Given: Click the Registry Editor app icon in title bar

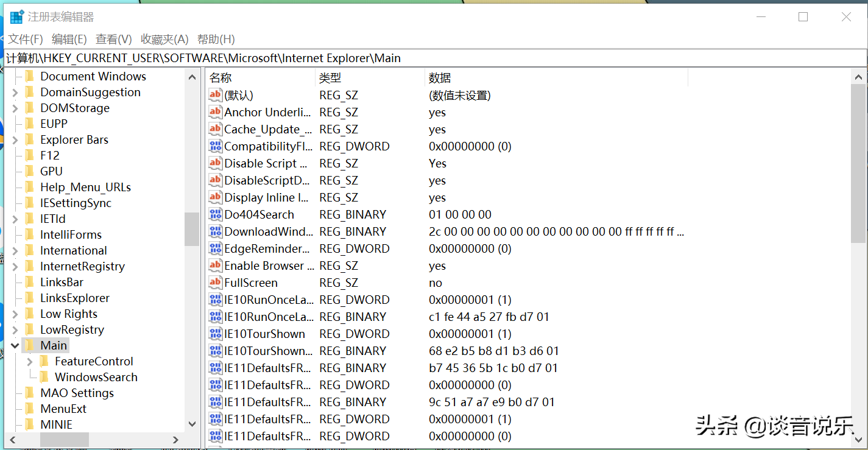Looking at the screenshot, I should click(17, 17).
